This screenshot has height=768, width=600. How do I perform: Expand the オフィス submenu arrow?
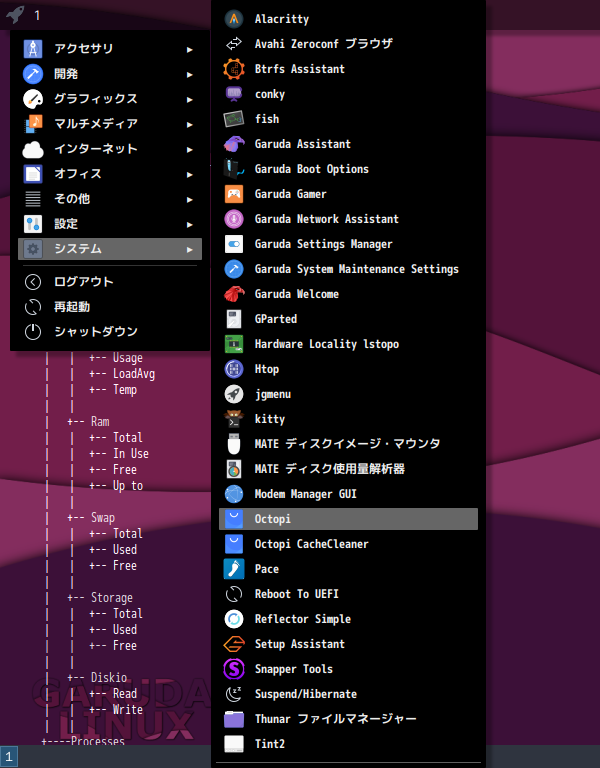[190, 174]
